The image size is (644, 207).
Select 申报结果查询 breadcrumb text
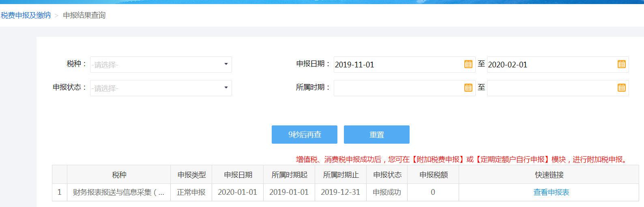[84, 15]
